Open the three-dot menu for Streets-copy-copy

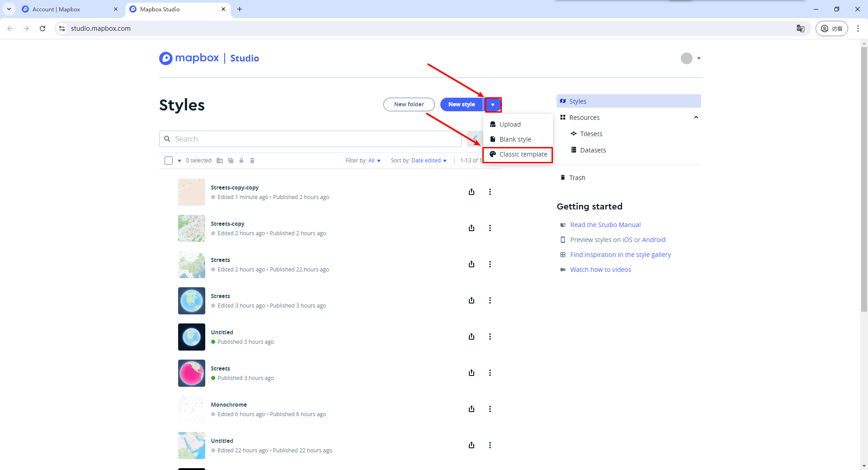[490, 192]
